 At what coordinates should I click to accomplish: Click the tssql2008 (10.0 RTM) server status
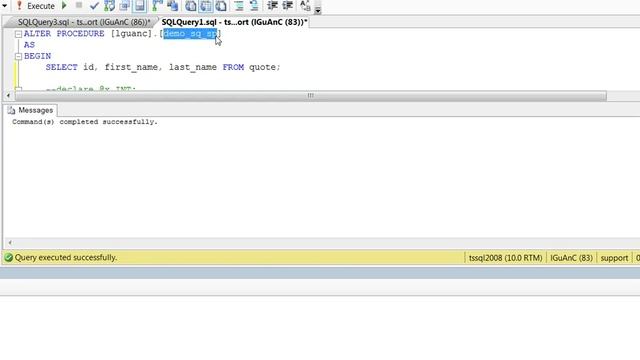tap(505, 258)
